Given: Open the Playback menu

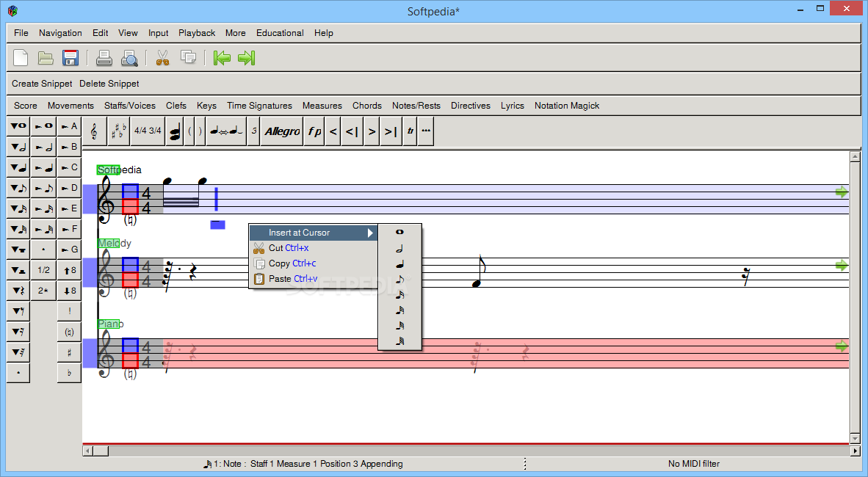Looking at the screenshot, I should [197, 32].
